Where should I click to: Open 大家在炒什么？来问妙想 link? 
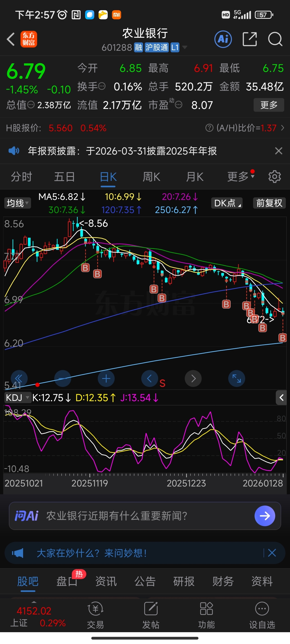coord(92,553)
